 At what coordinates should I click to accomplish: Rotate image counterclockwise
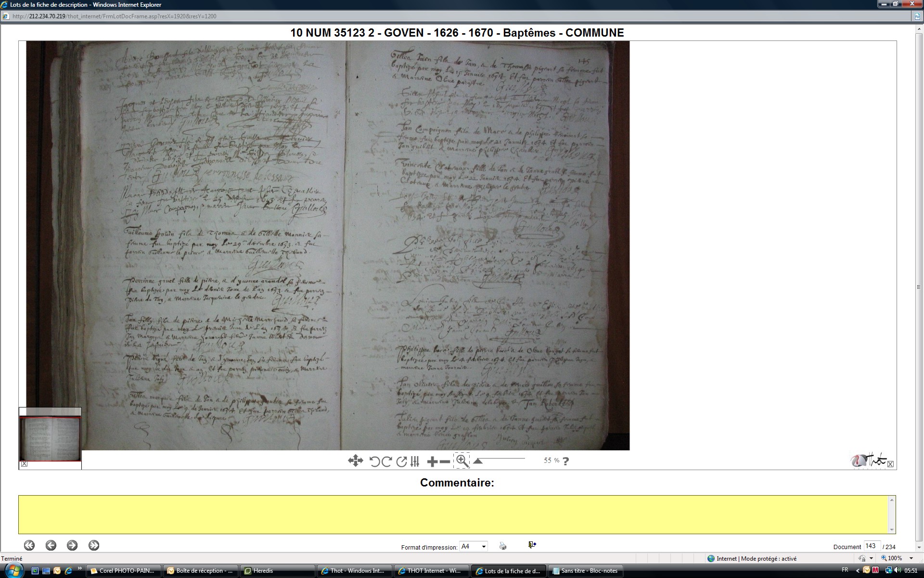click(x=374, y=461)
